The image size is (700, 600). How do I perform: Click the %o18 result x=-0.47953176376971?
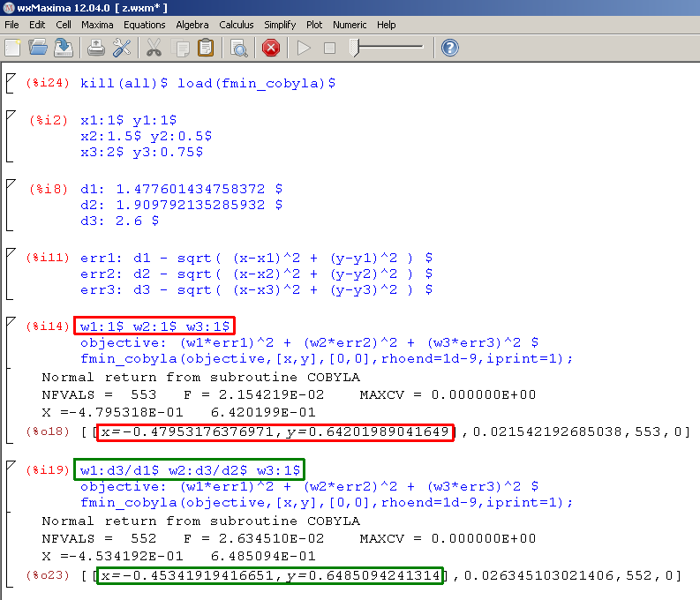[275, 432]
